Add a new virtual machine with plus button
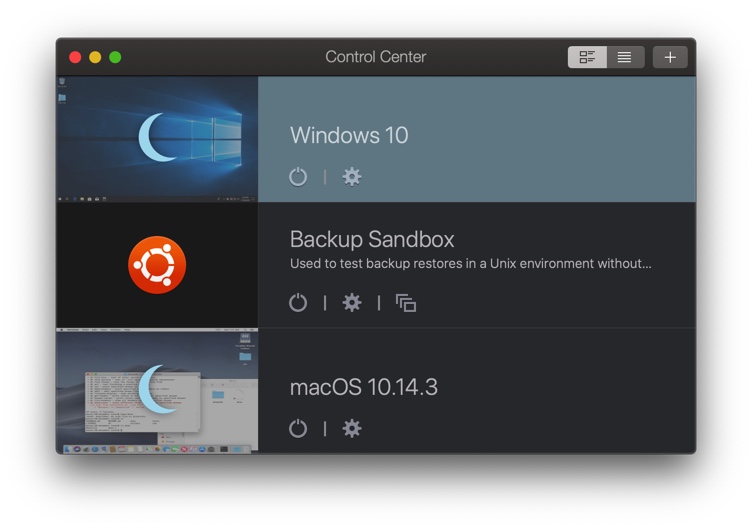This screenshot has height=528, width=752. tap(670, 57)
